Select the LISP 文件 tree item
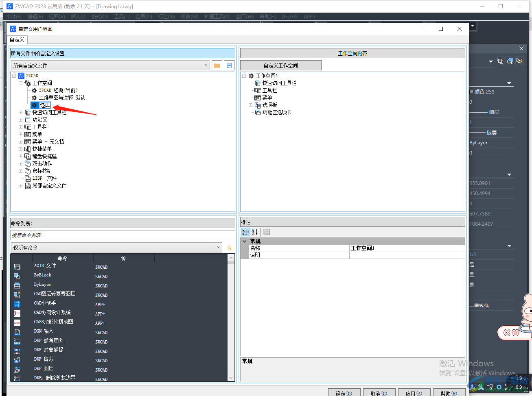532x396 pixels. click(44, 178)
